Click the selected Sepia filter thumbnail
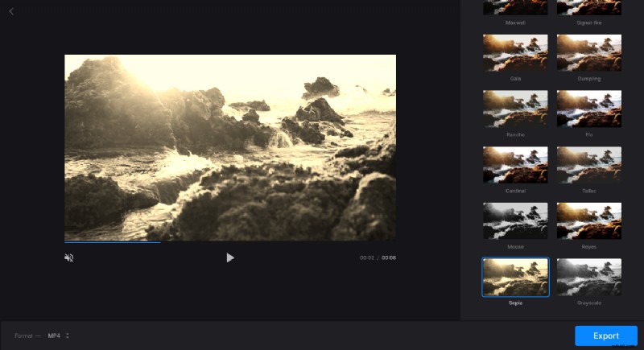This screenshot has width=644, height=350. 515,277
